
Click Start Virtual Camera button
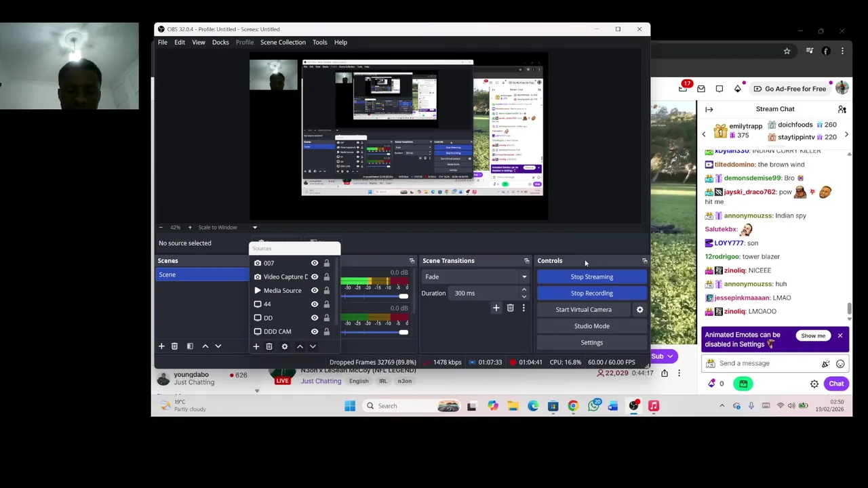tap(584, 310)
